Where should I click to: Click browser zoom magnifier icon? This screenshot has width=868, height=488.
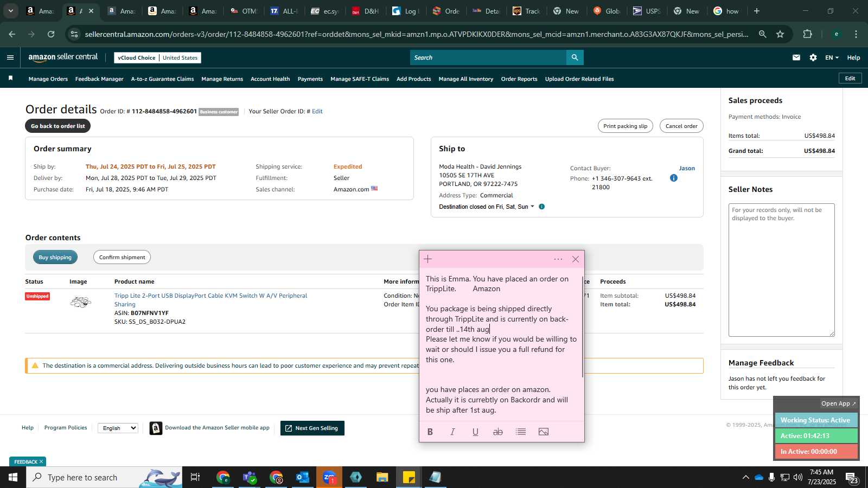[762, 34]
